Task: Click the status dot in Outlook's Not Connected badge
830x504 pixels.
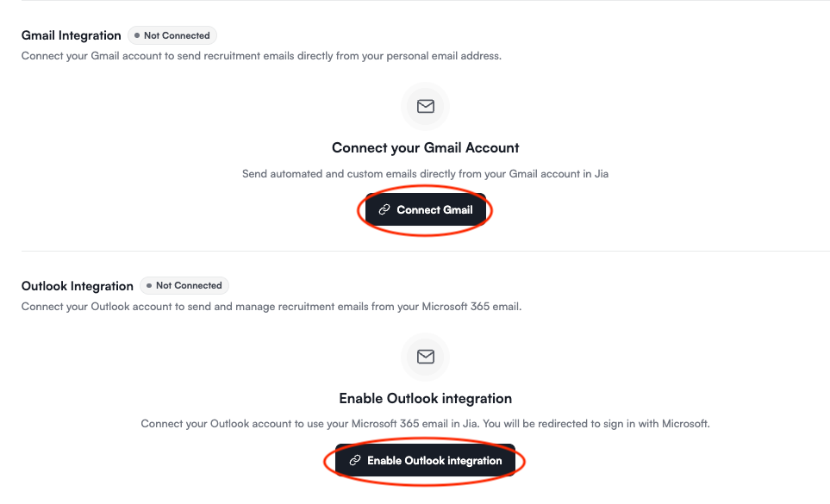Action: click(x=152, y=285)
